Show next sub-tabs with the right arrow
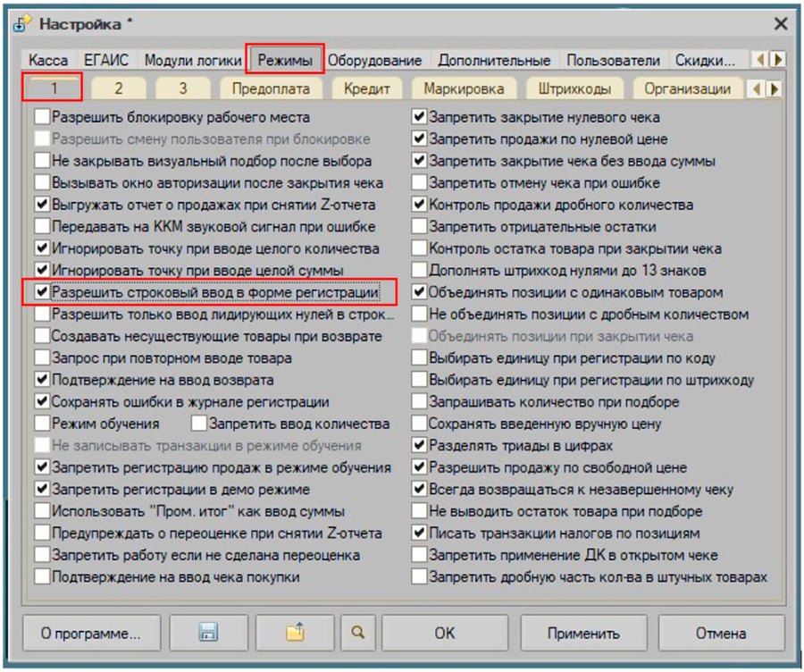This screenshot has height=672, width=804. pos(775,89)
